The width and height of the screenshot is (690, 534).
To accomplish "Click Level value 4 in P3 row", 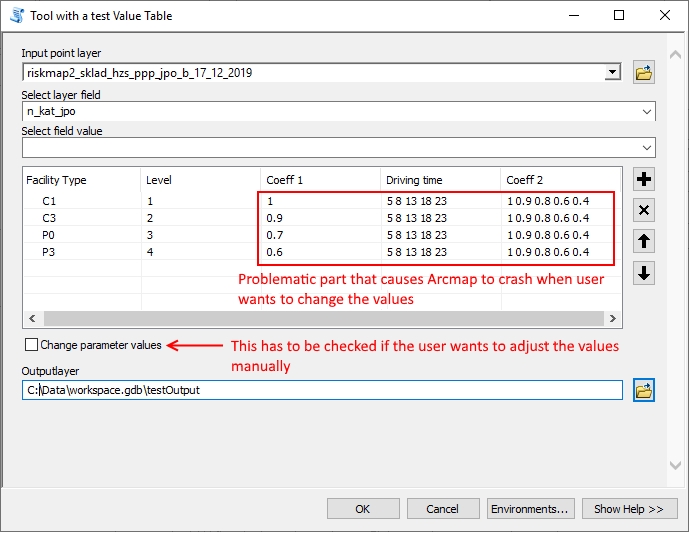I will pos(150,252).
